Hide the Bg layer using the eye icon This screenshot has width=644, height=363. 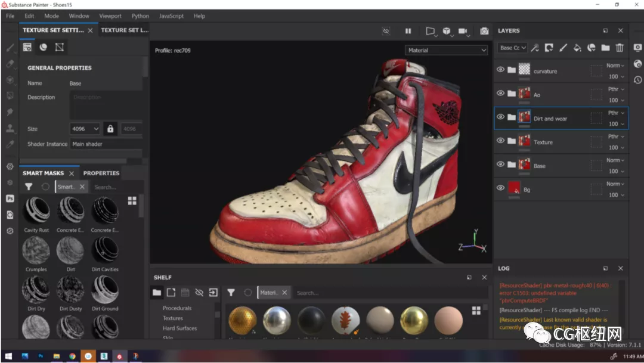coord(500,188)
